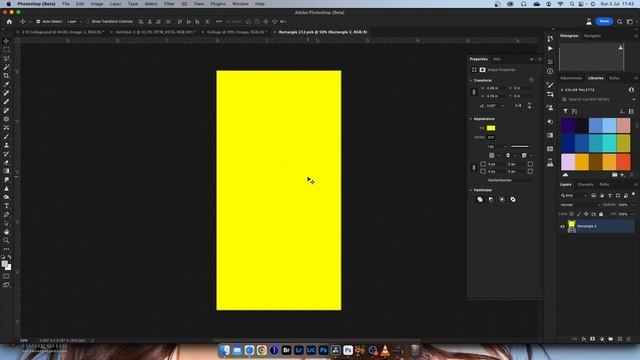This screenshot has width=640, height=360.
Task: Click the filter icon in Libraries panel
Action: click(x=565, y=111)
